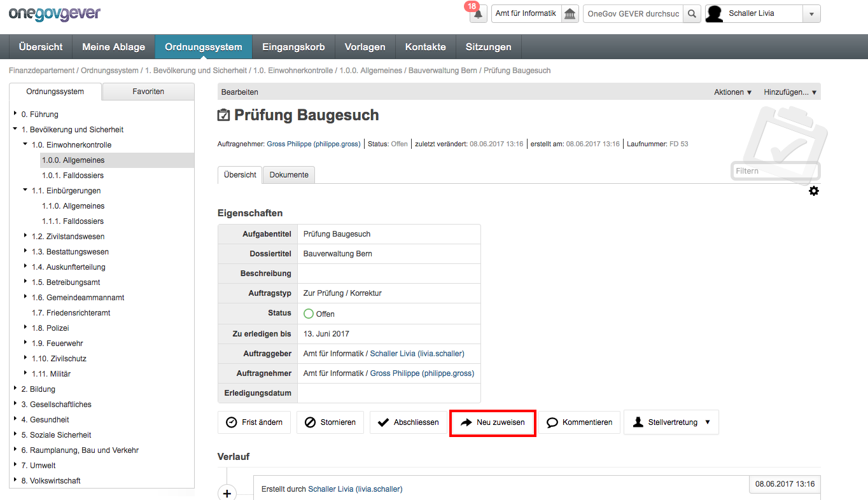Viewport: 868px width, 500px height.
Task: Select 1.0.0. Allgemeines in tree
Action: (x=73, y=160)
